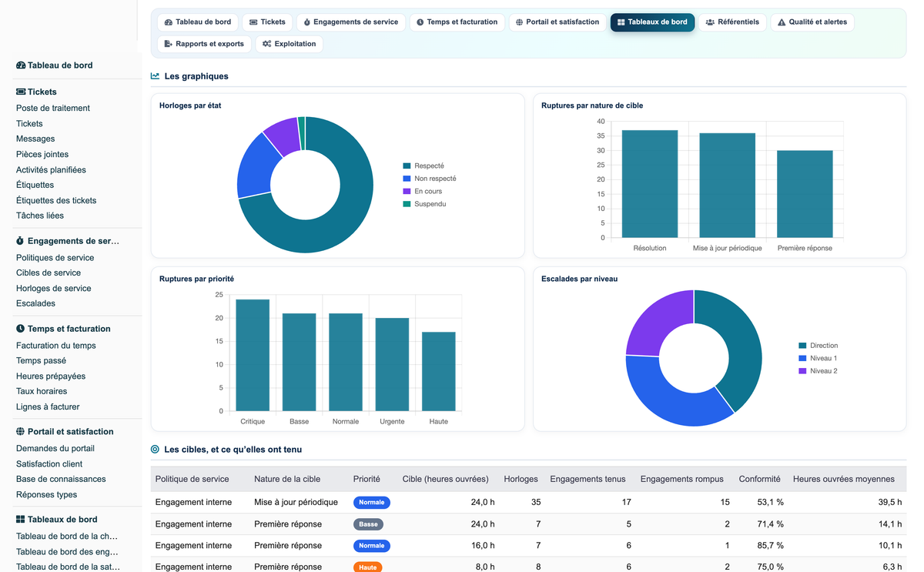Click the warning triangle icon of Qualité et alertes
The height and width of the screenshot is (572, 924).
782,22
